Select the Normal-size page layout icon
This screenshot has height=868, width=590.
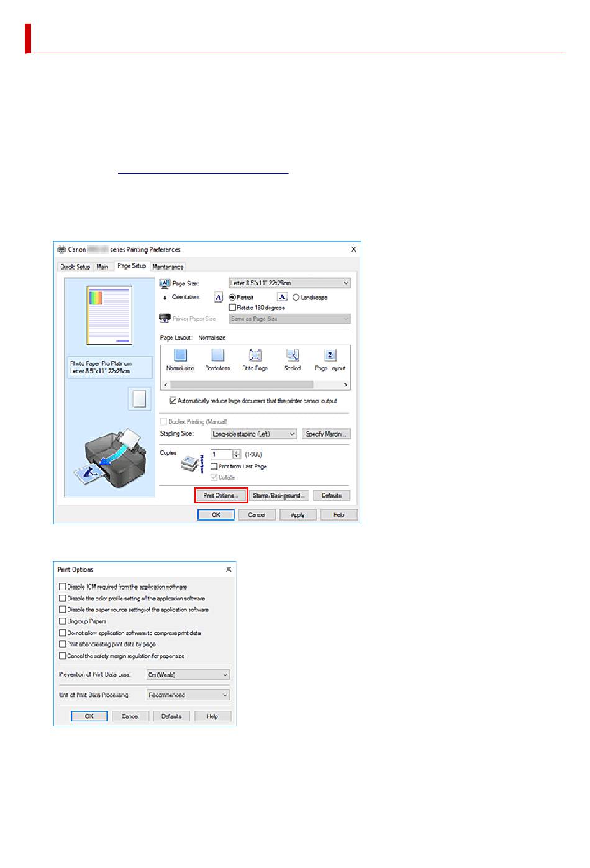180,355
